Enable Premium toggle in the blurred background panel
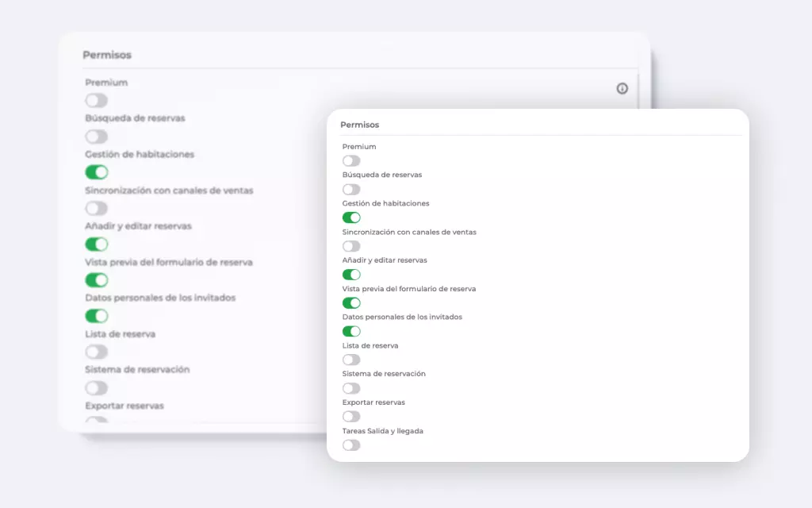This screenshot has height=508, width=812. [x=97, y=101]
